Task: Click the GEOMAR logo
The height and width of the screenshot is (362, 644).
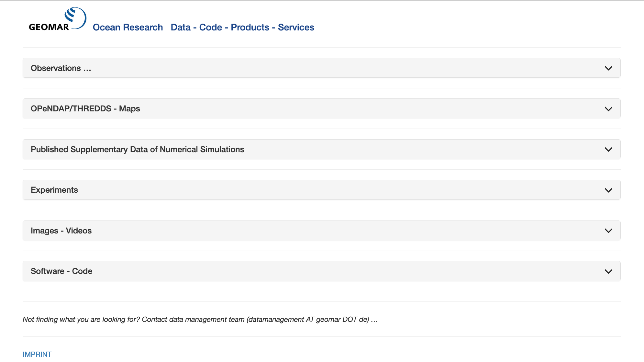Action: click(58, 19)
